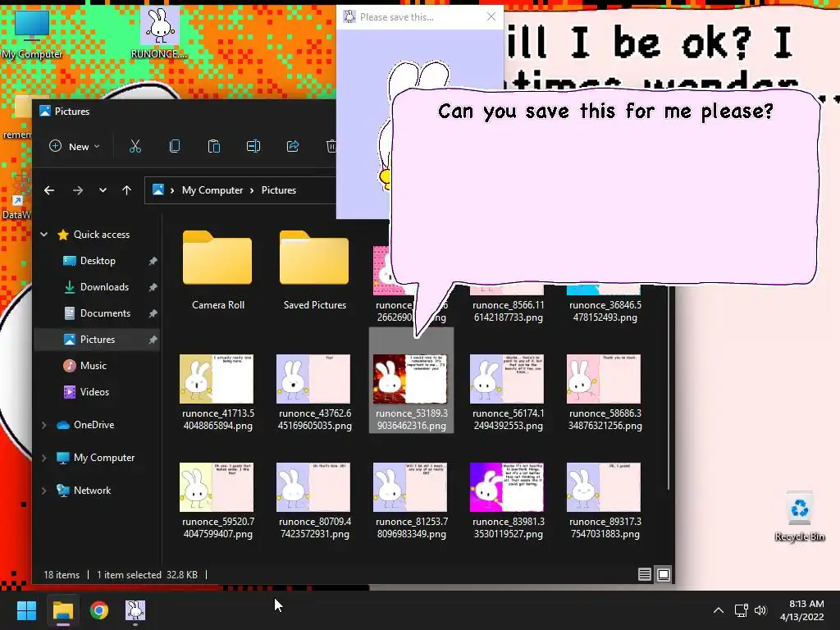Select runonce_58686.334876321256.png thumbnail
Viewport: 840px width, 630px height.
pyautogui.click(x=604, y=379)
